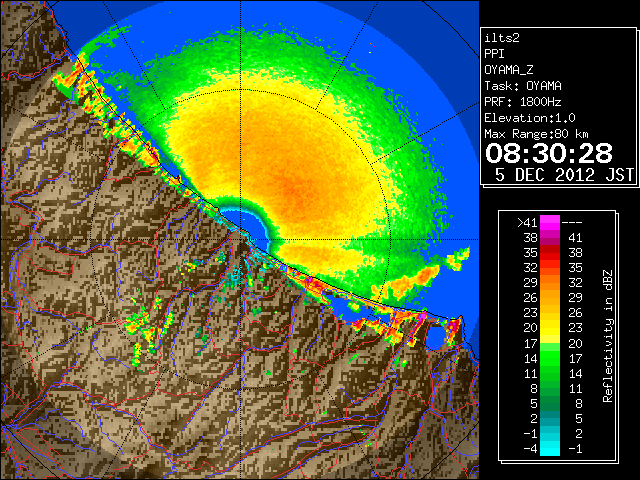Click the "Max Range:80 km" text
Image resolution: width=640 pixels, height=480 pixels.
[x=536, y=134]
